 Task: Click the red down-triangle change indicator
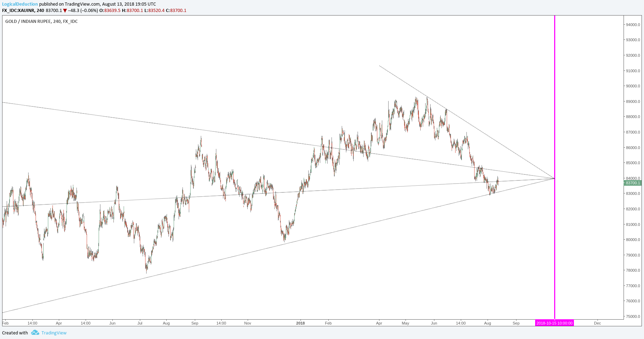tap(65, 11)
